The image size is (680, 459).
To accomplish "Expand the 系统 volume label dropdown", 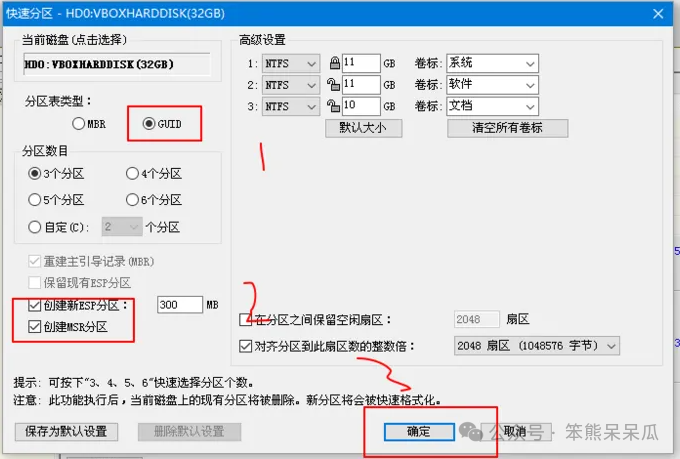I will pyautogui.click(x=530, y=64).
